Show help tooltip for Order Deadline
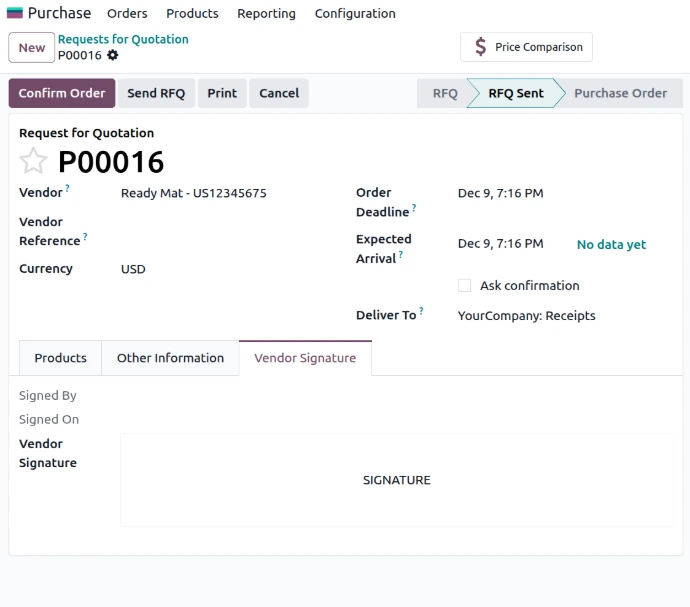Image resolution: width=690 pixels, height=607 pixels. 414,208
